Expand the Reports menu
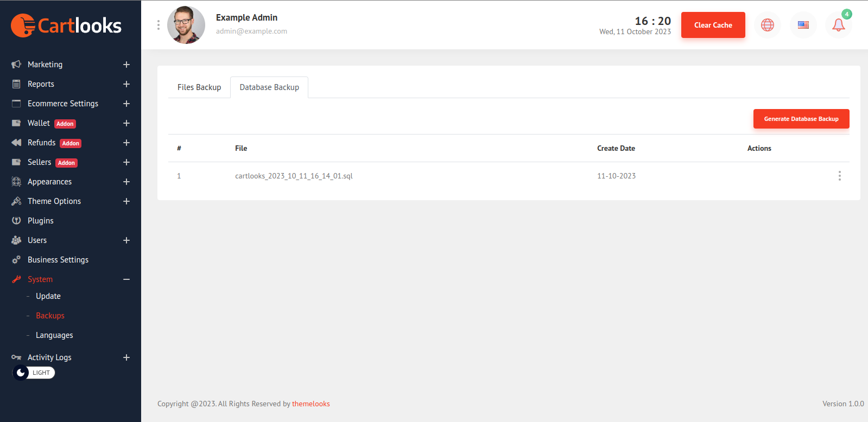868x422 pixels. [126, 84]
